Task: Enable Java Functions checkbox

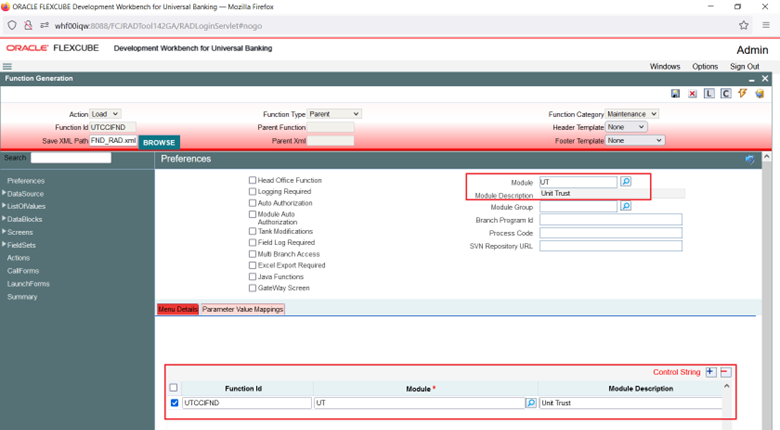Action: (253, 277)
